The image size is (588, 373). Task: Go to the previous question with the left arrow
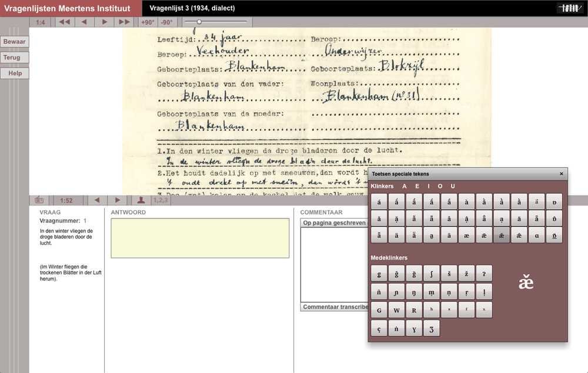point(97,200)
